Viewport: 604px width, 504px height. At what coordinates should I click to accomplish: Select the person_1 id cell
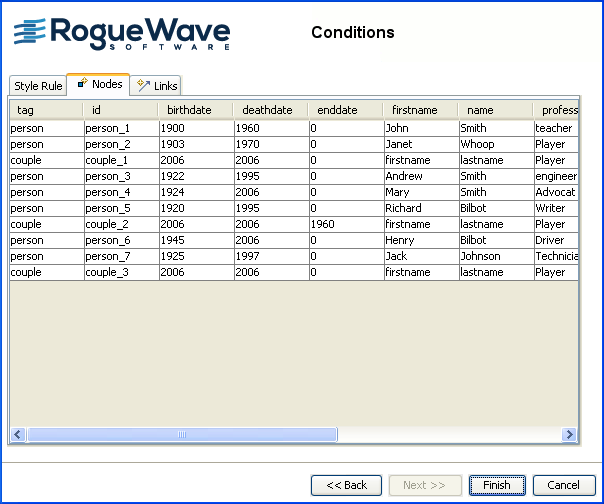point(121,128)
